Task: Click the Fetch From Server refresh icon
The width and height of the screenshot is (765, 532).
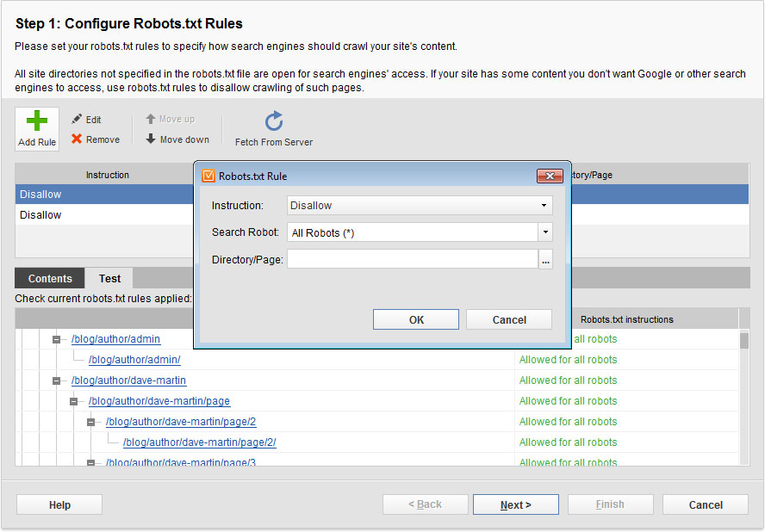Action: pyautogui.click(x=274, y=122)
